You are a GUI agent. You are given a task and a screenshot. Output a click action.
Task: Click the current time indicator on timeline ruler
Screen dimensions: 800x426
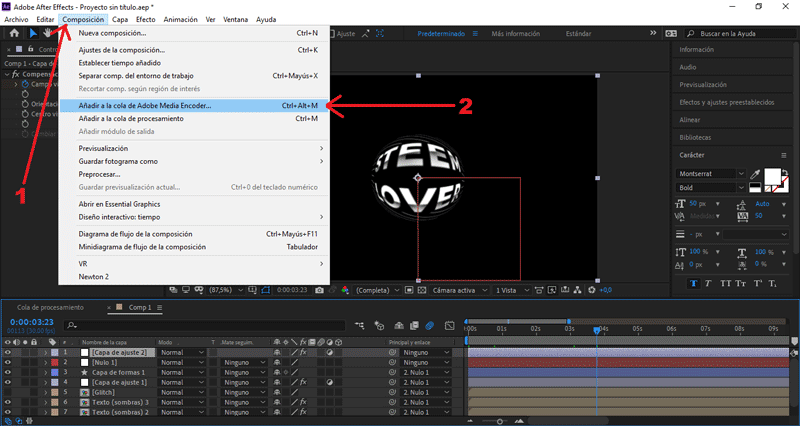point(596,330)
